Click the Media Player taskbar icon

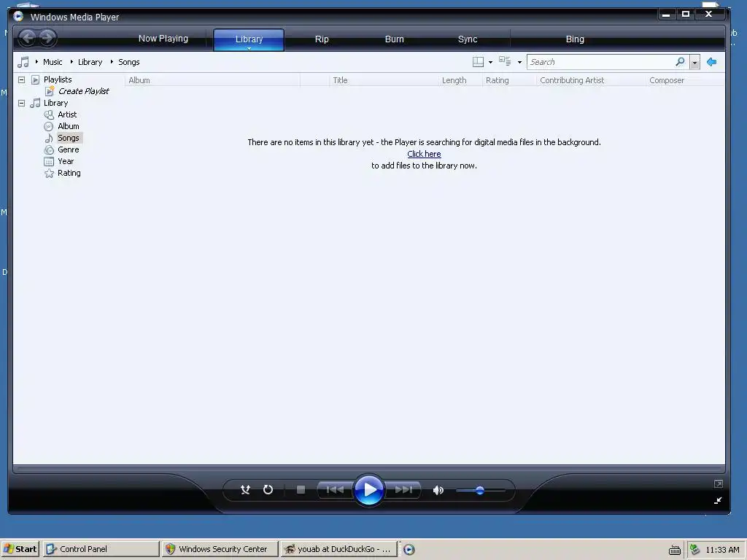click(x=409, y=550)
